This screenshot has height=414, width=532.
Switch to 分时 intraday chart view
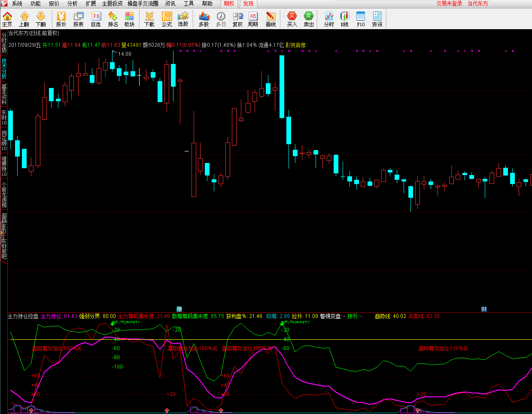pos(329,19)
